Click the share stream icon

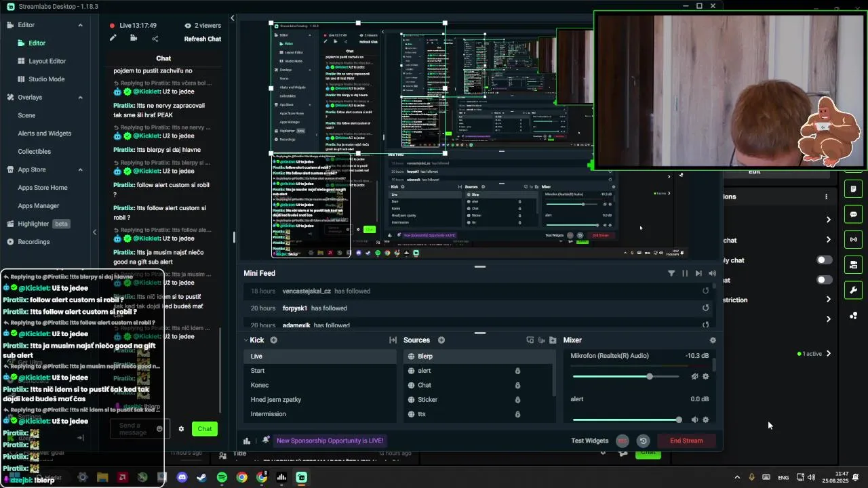click(155, 39)
